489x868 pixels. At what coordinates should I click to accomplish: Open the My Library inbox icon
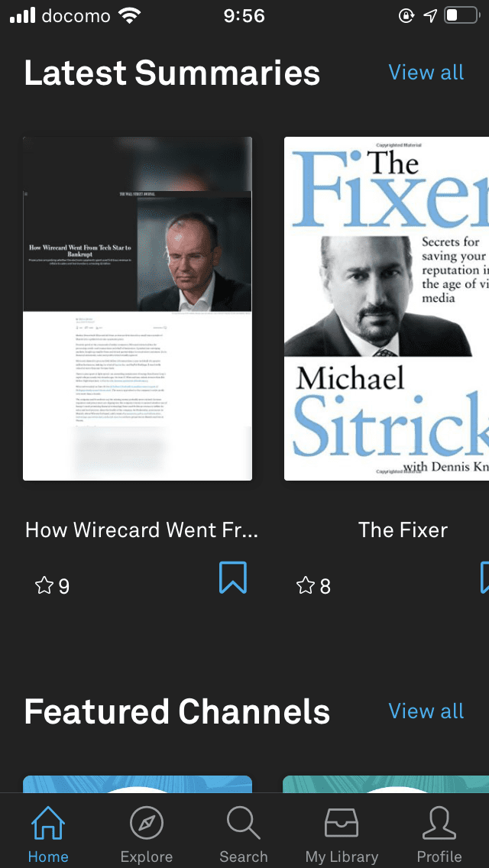point(342,823)
